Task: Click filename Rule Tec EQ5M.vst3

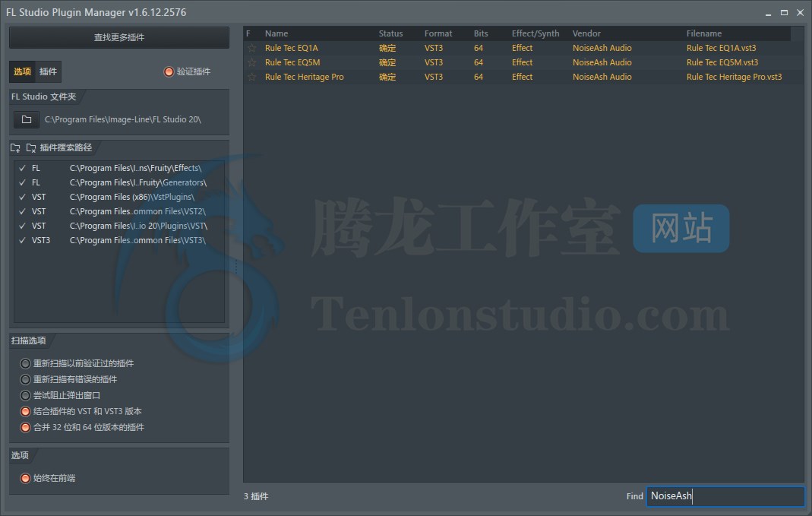Action: pos(722,62)
